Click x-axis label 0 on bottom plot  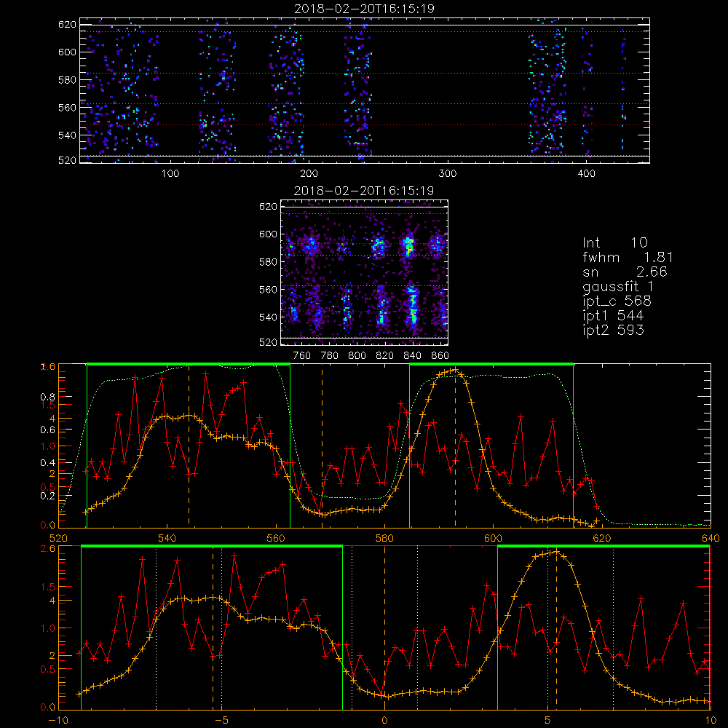click(x=384, y=721)
